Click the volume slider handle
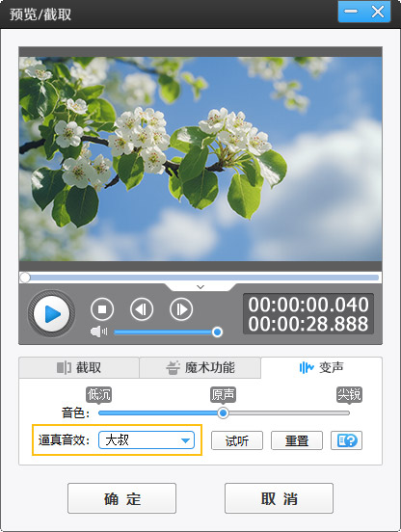This screenshot has height=532, width=401. coord(217,332)
